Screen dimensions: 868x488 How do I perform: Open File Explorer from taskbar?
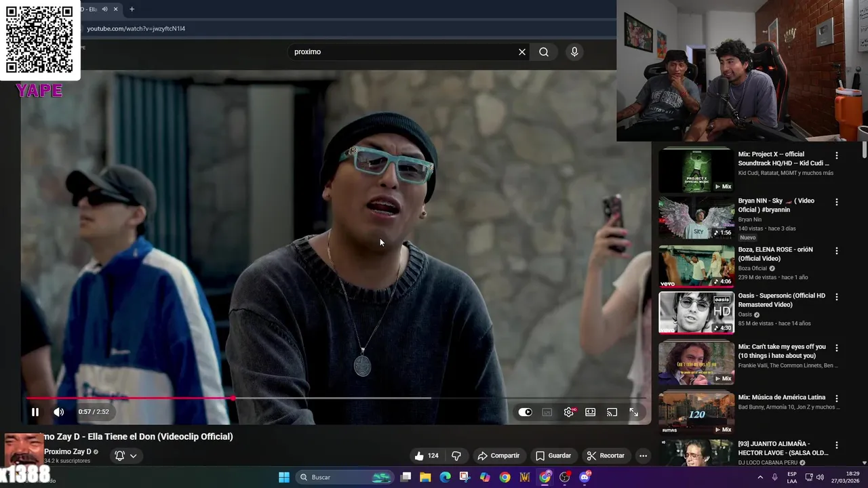point(425,477)
